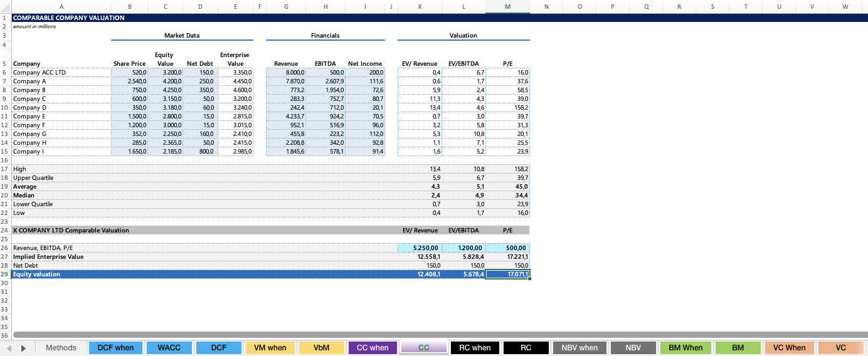The width and height of the screenshot is (868, 356).
Task: Open the NBV when sheet tab
Action: coord(580,348)
